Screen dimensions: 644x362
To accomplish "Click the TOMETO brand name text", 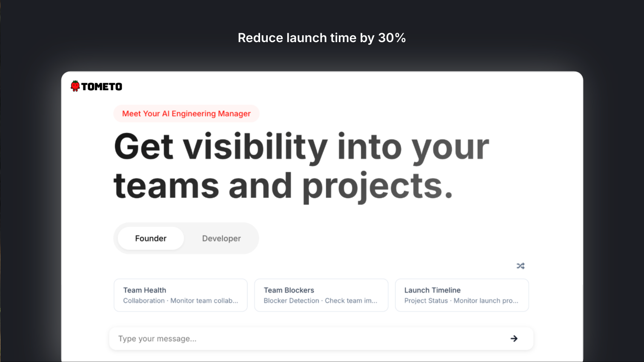I will [x=102, y=87].
